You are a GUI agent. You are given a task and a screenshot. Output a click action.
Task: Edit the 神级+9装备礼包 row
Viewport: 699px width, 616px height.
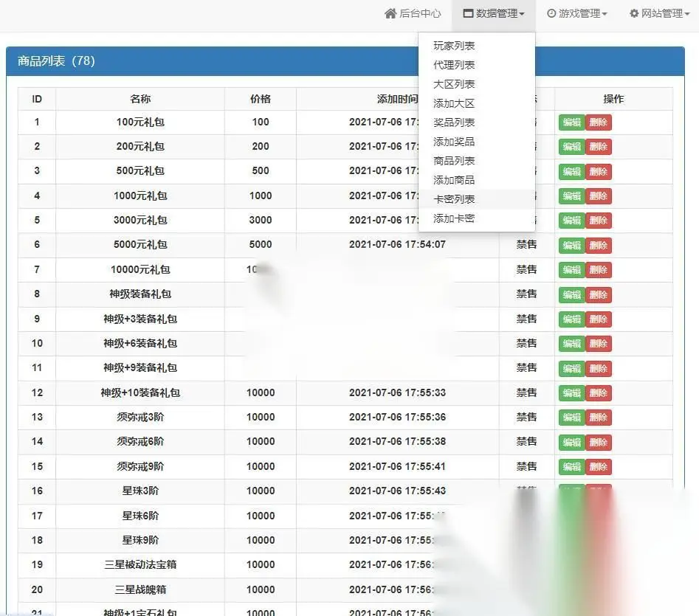571,368
